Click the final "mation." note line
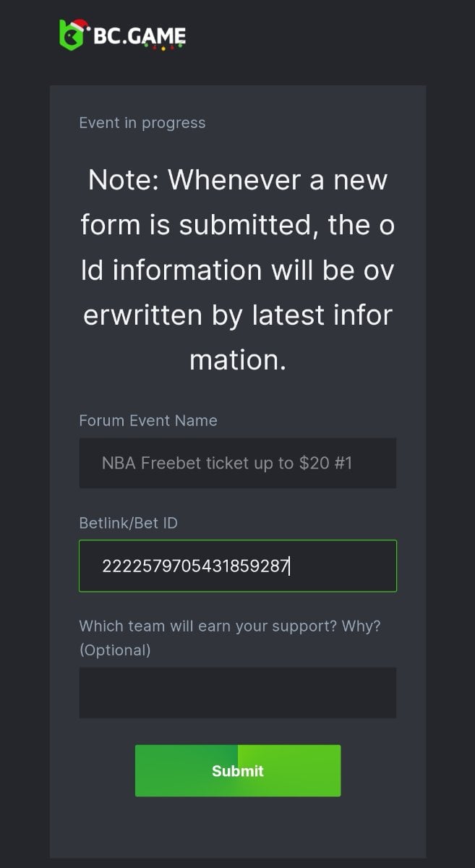475x868 pixels. [237, 360]
